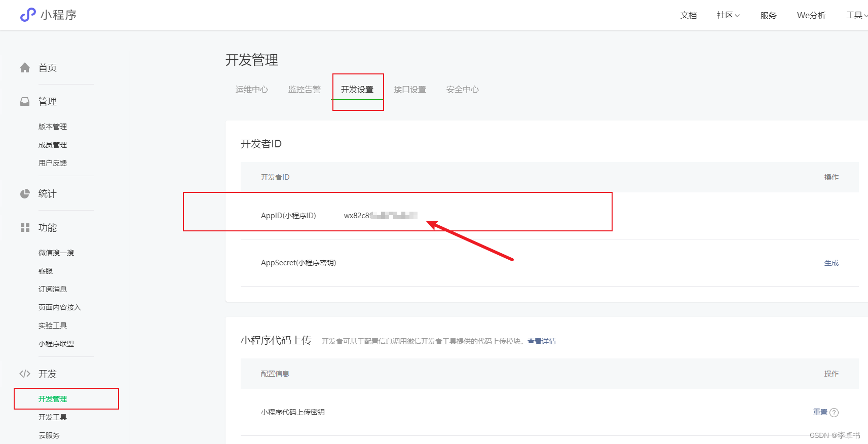This screenshot has height=444, width=868.
Task: Open We分析 in the top navigation
Action: (811, 15)
